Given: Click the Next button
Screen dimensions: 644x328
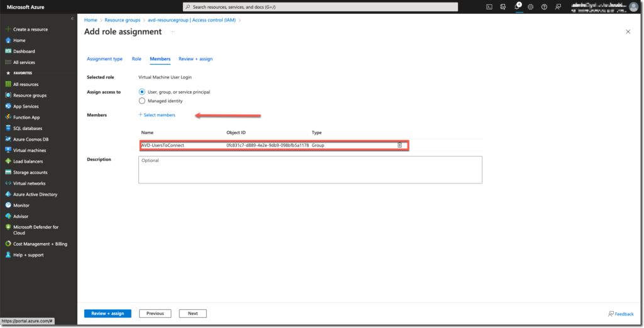Looking at the screenshot, I should click(x=192, y=313).
